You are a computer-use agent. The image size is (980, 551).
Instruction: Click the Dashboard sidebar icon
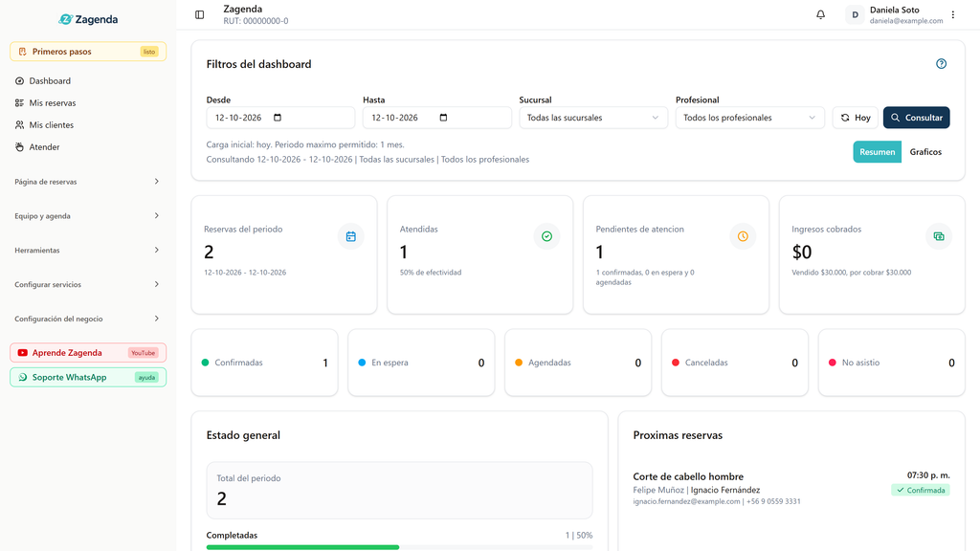[19, 81]
